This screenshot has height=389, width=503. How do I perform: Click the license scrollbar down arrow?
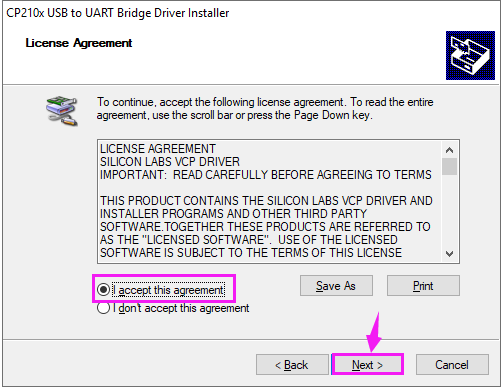(449, 254)
